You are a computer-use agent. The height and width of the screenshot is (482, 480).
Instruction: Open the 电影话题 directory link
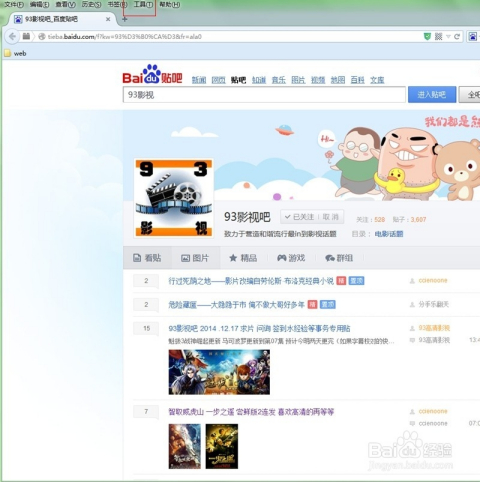(x=389, y=234)
